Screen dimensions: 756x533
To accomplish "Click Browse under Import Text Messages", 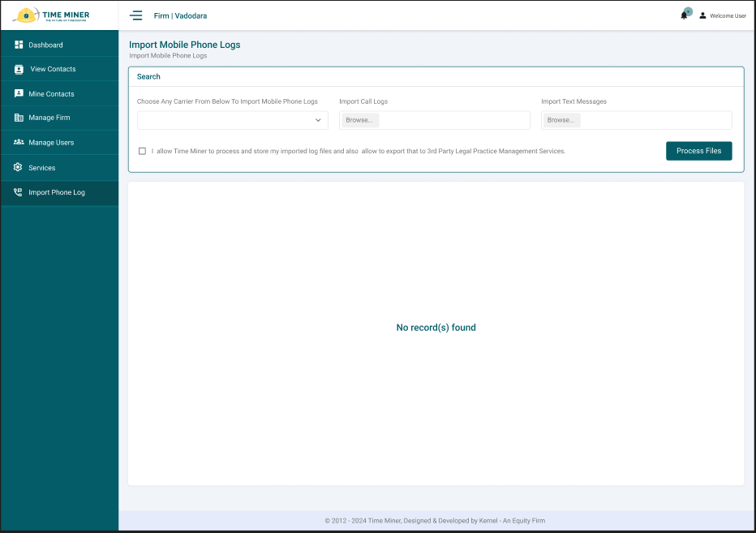I will (561, 119).
